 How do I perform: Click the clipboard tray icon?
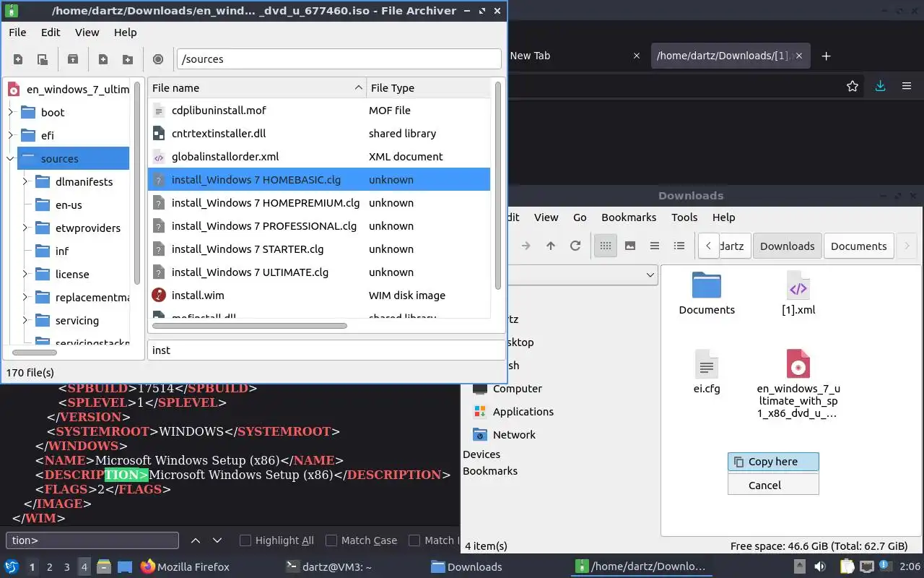[846, 566]
